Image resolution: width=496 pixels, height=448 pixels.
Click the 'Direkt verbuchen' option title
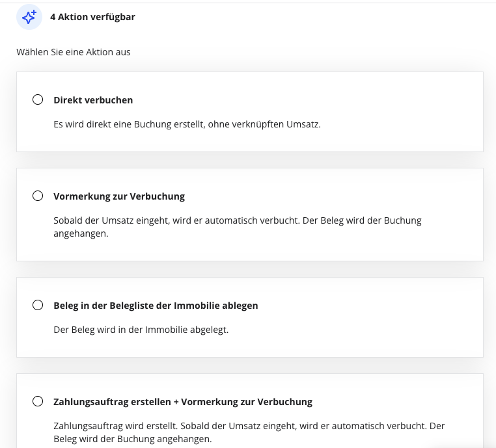(x=93, y=100)
